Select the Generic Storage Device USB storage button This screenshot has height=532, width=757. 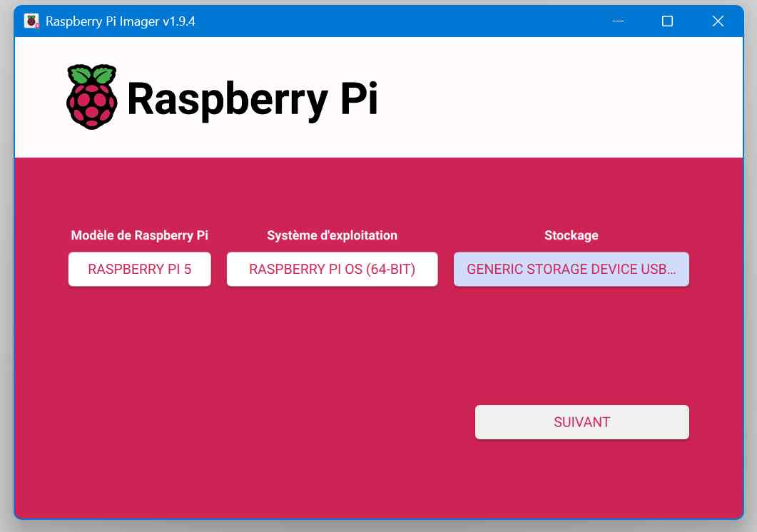pyautogui.click(x=571, y=269)
